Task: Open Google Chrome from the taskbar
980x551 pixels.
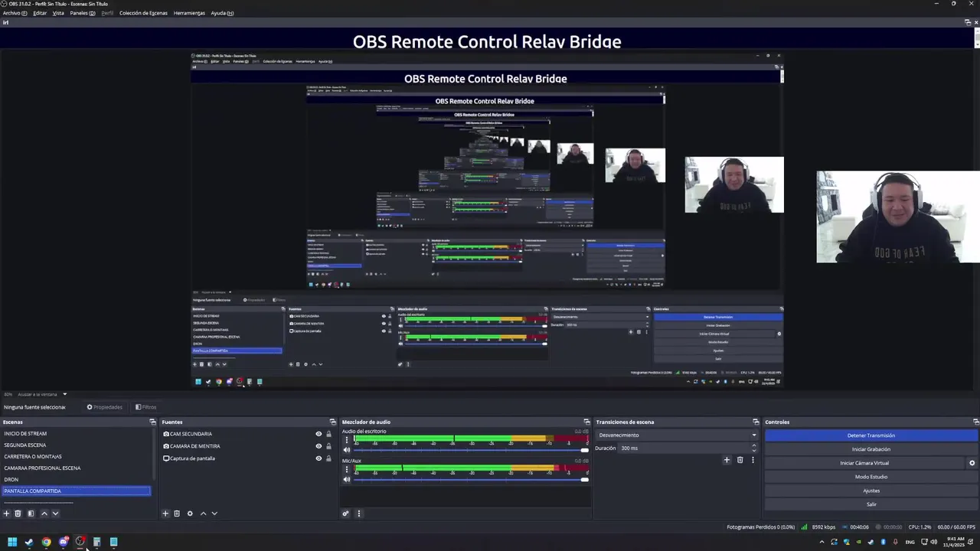Action: pos(46,542)
